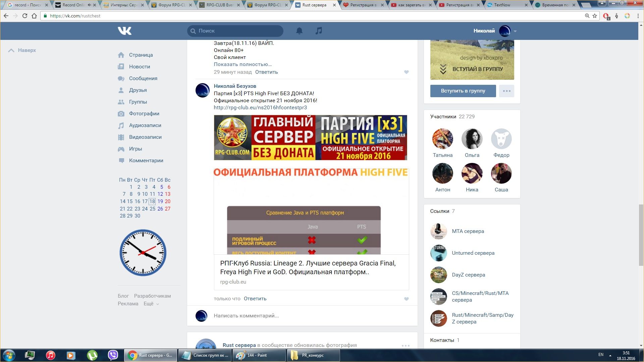
Task: Open rpg-club.eu contest link
Action: [260, 108]
